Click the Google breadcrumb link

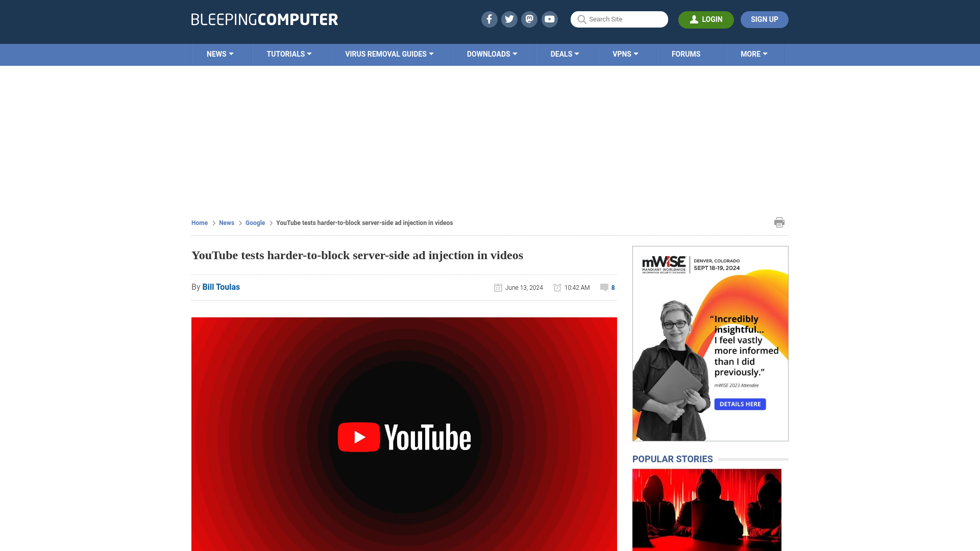[x=254, y=222]
